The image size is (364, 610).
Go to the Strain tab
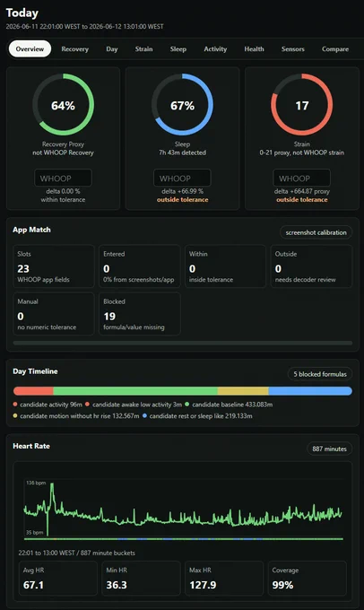click(x=143, y=49)
